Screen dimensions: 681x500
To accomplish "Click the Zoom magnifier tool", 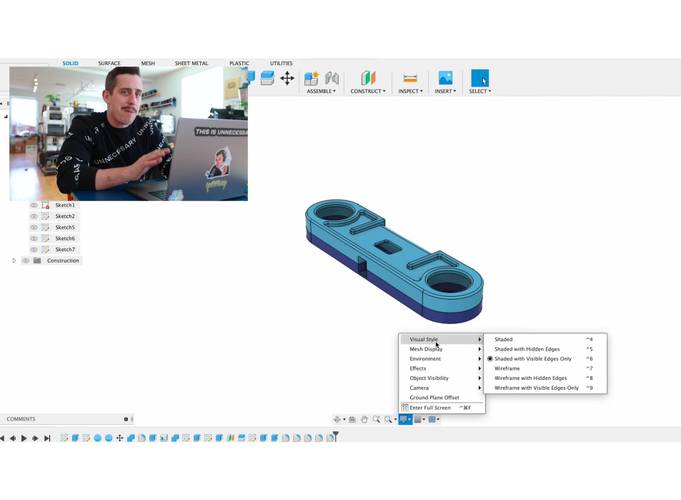I will (x=377, y=419).
